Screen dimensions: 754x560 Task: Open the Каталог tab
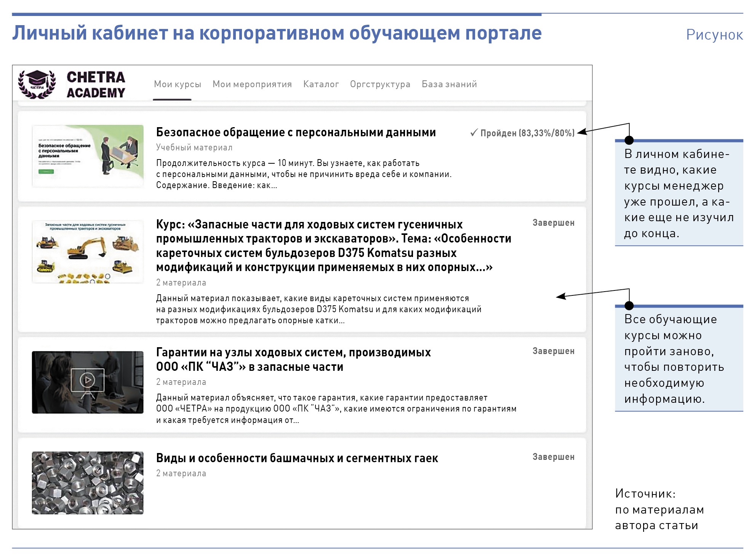point(321,84)
